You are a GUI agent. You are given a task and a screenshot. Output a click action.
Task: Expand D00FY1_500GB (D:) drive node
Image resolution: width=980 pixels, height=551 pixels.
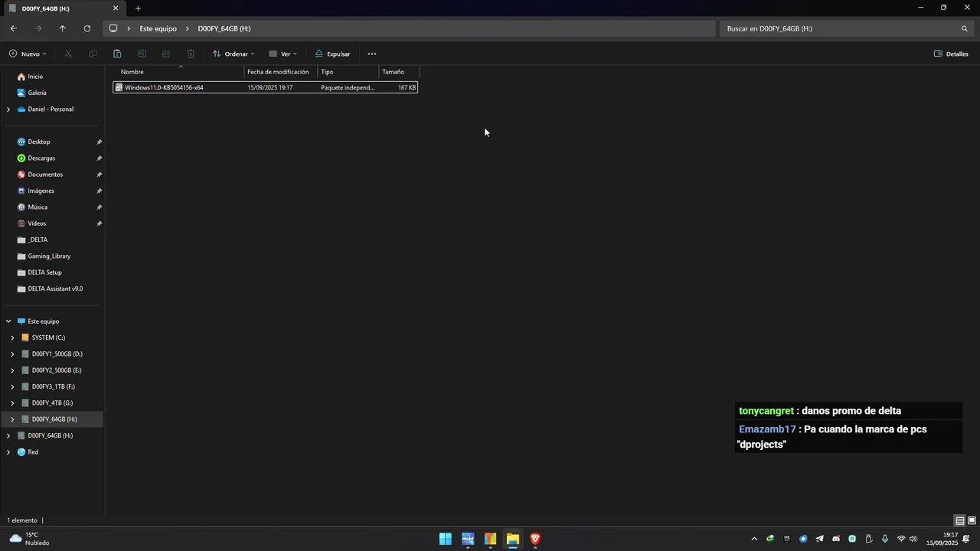pyautogui.click(x=12, y=354)
